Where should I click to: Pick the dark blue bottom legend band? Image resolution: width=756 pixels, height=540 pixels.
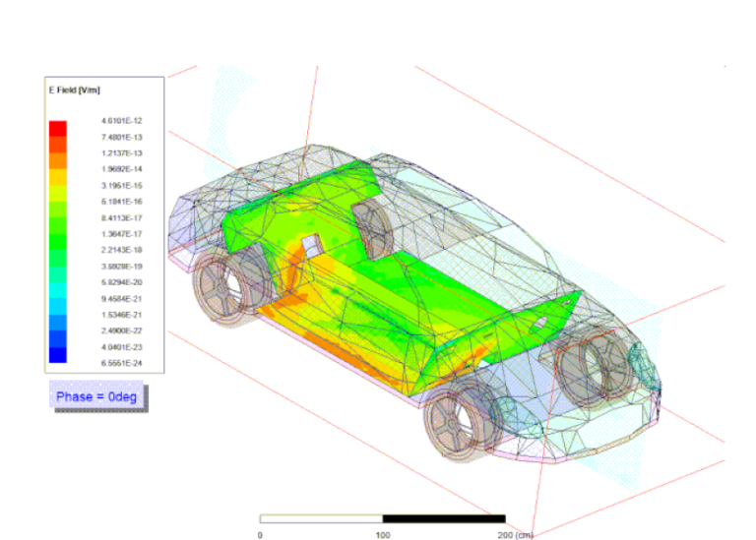(x=59, y=354)
